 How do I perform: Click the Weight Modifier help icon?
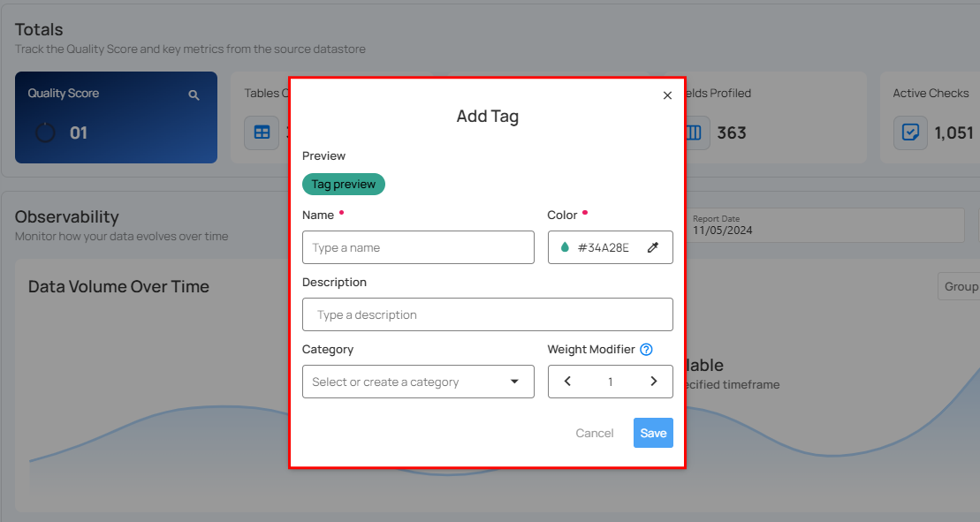coord(646,349)
